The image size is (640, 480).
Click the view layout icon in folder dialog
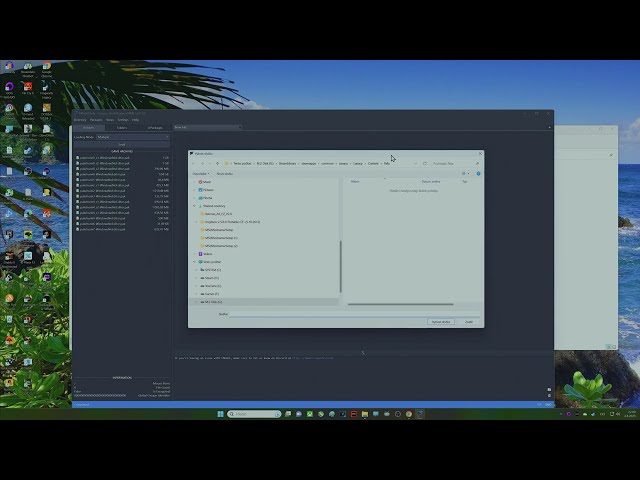pos(464,173)
